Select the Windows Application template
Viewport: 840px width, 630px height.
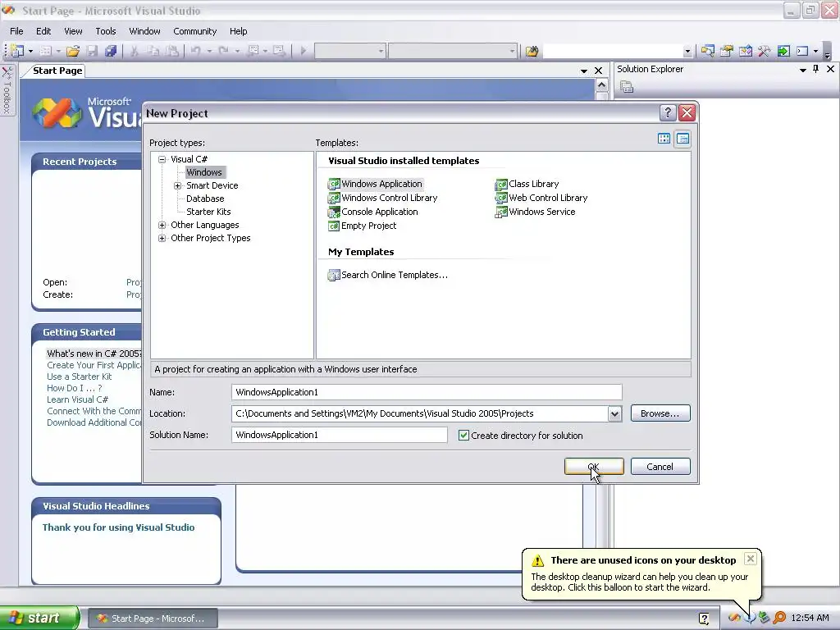click(x=375, y=184)
